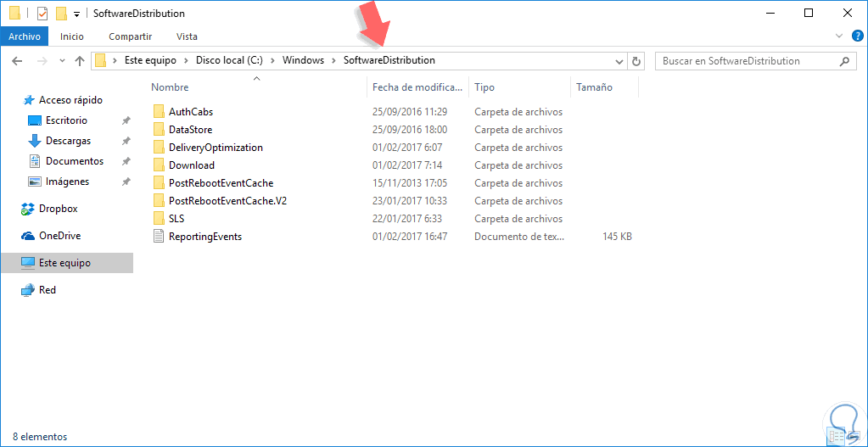This screenshot has width=868, height=447.
Task: Sort by 'Fecha de modifica...' column header
Action: (418, 87)
